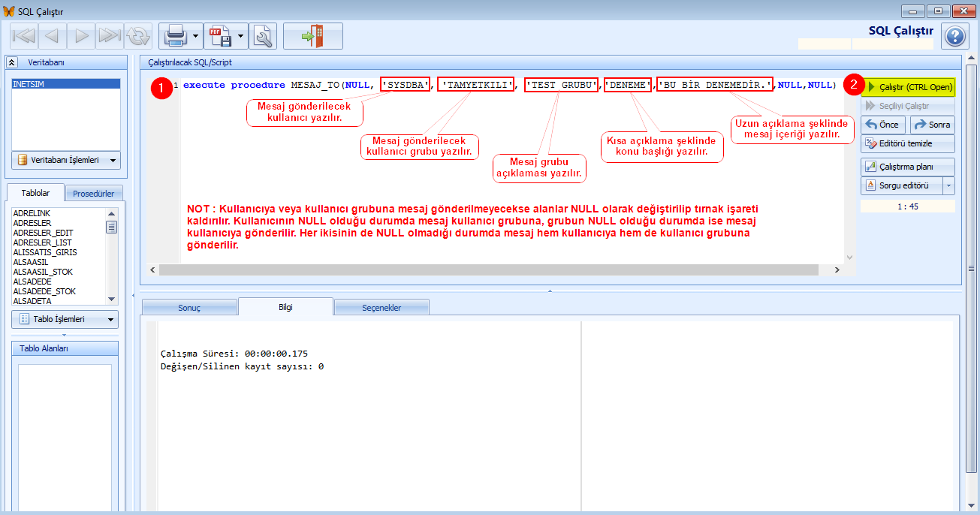Open the Tablo İşlemleri dropdown
Screen dimensions: 980x515
65,319
